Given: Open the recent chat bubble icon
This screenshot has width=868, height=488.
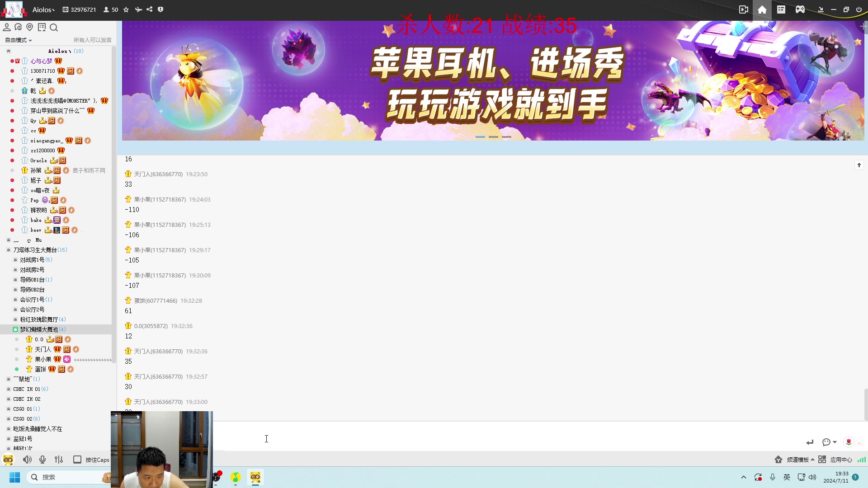Looking at the screenshot, I should click(18, 28).
